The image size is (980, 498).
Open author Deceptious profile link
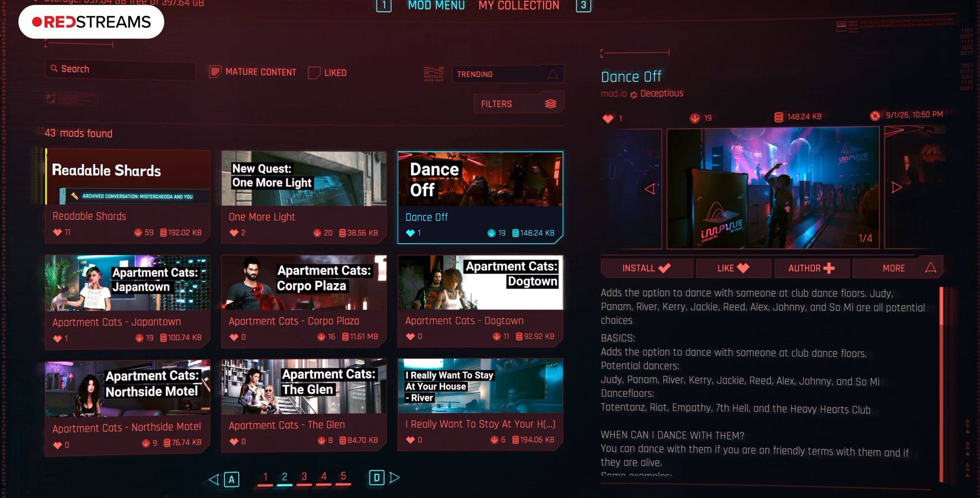tap(661, 93)
